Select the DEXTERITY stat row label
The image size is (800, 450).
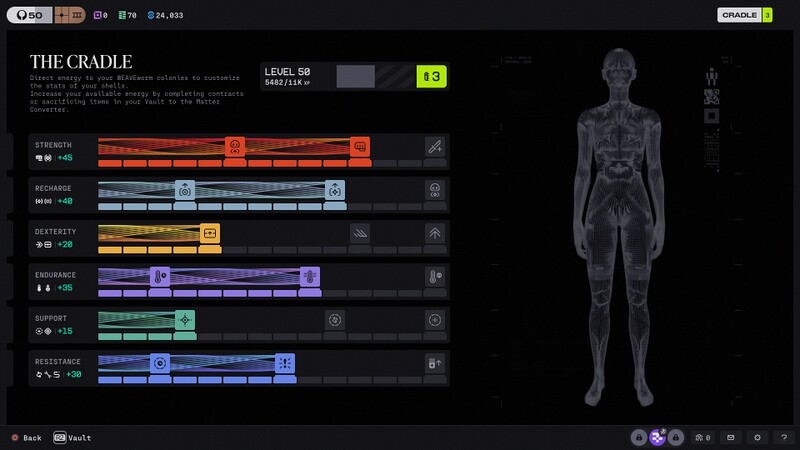tap(55, 232)
